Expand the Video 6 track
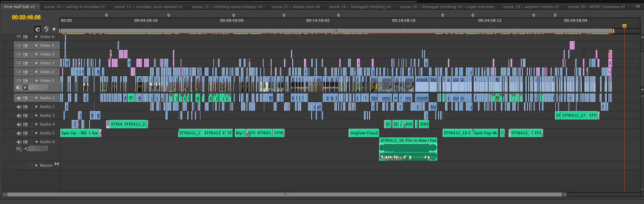 tap(36, 37)
